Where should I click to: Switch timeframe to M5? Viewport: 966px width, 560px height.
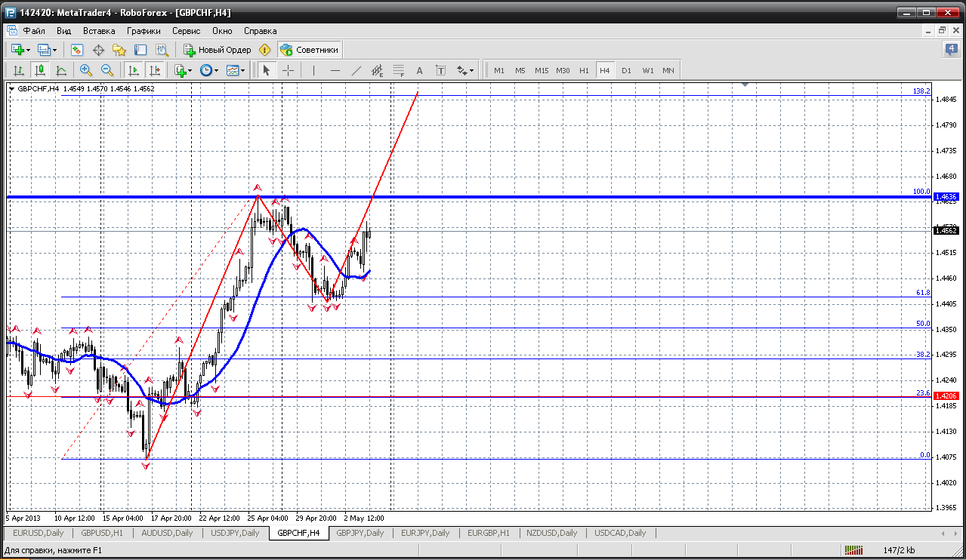(x=520, y=70)
